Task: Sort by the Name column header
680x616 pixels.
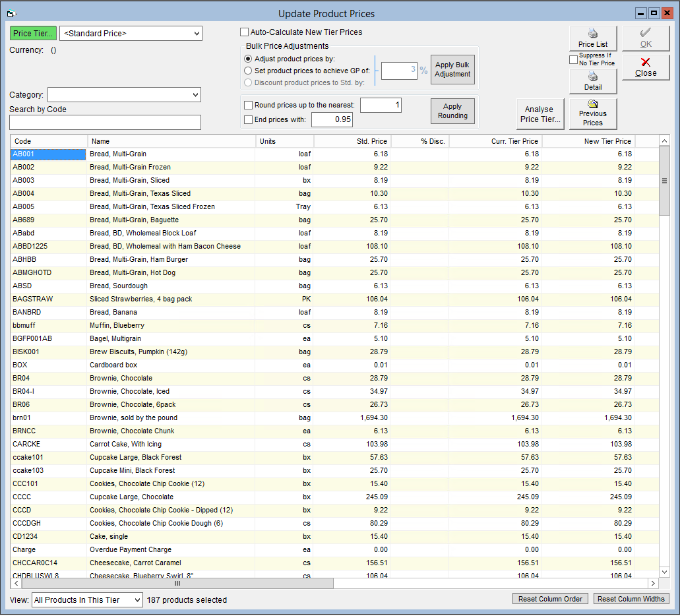Action: 171,141
